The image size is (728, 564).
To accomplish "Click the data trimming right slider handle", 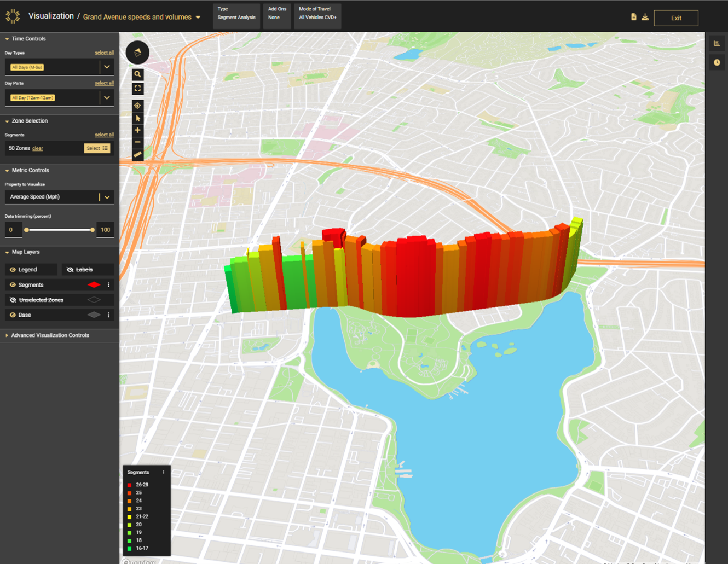I will click(93, 230).
